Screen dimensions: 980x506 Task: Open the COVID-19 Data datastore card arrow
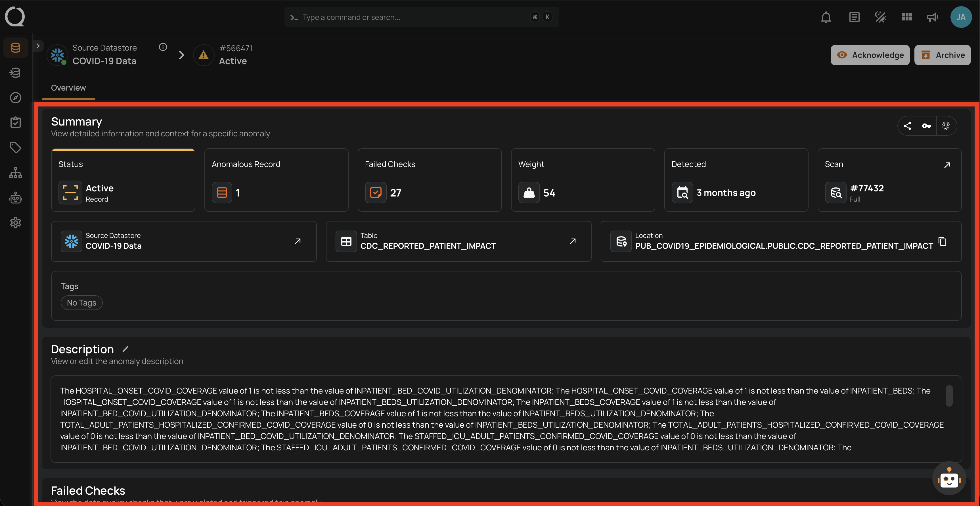click(x=298, y=241)
